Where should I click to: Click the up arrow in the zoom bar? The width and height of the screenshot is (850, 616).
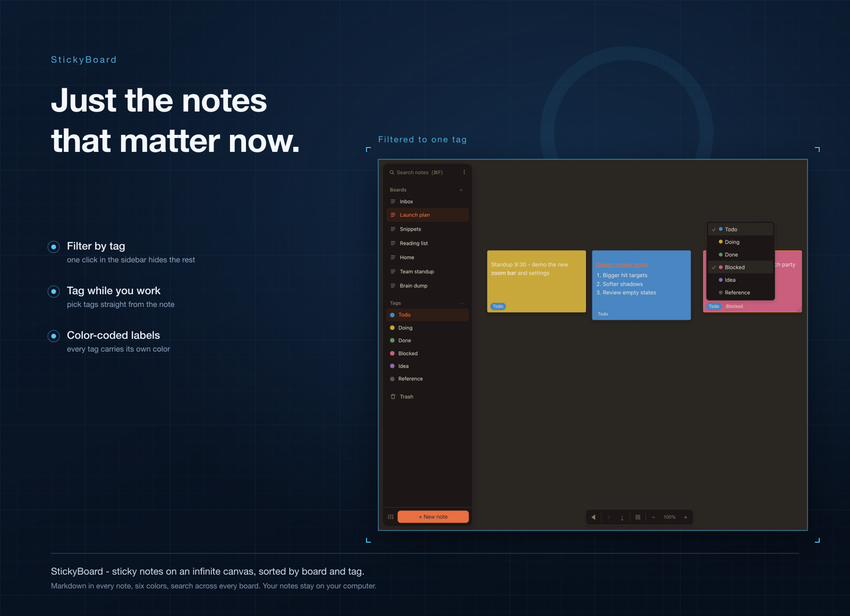(609, 517)
